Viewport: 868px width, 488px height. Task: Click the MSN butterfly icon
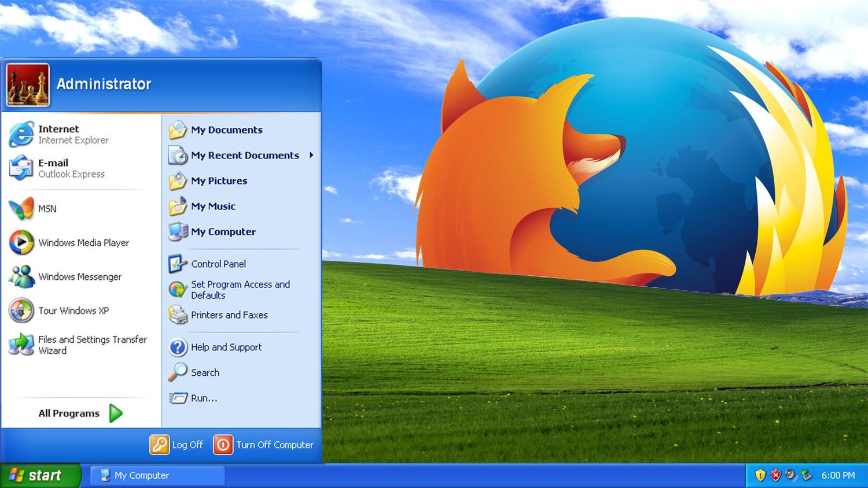click(21, 209)
